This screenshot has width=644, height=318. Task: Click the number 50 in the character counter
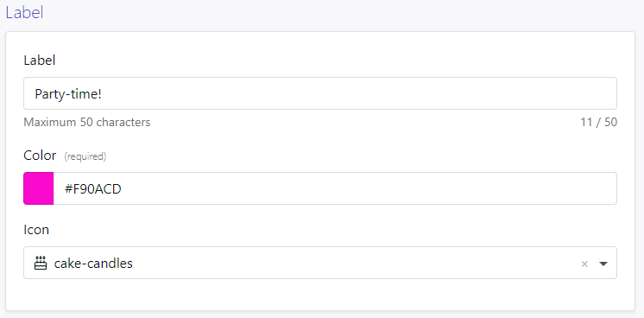coord(610,122)
